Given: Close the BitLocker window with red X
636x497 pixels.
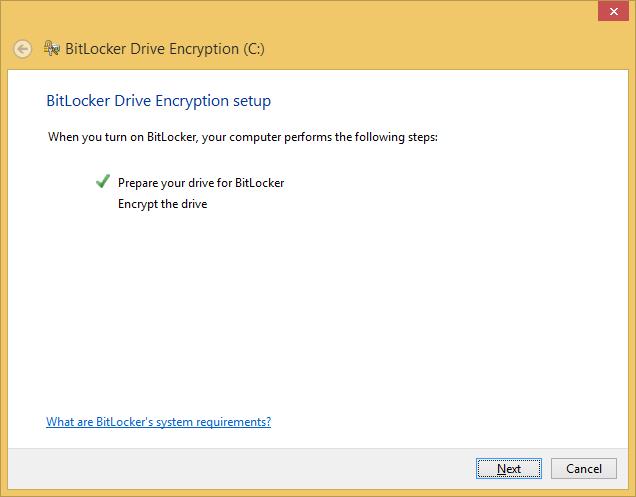Looking at the screenshot, I should tap(612, 11).
